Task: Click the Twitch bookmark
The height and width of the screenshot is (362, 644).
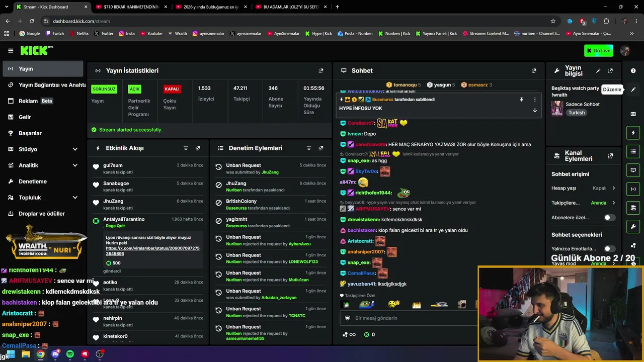Action: [x=55, y=34]
